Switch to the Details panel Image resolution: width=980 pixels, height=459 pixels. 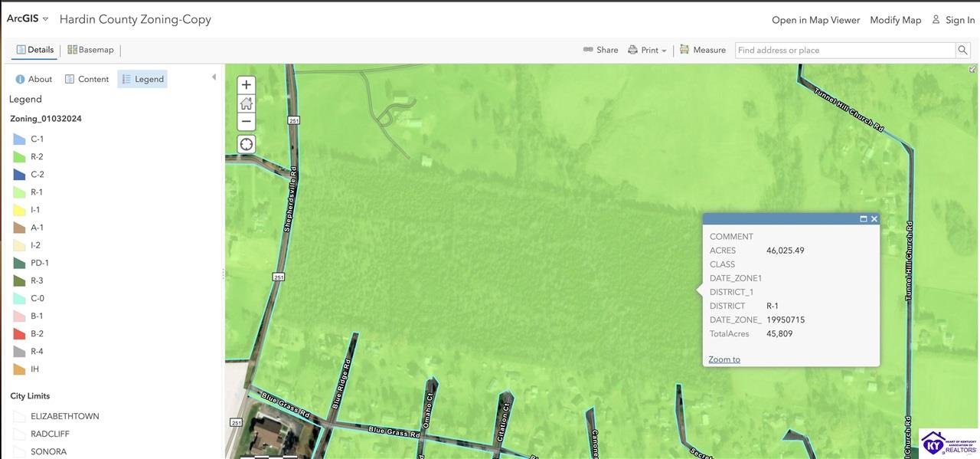click(x=35, y=50)
